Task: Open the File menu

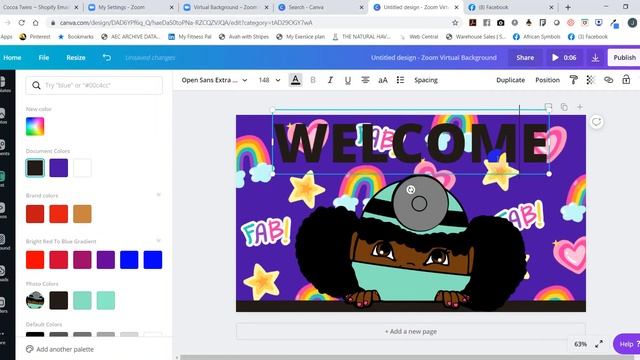Action: tap(44, 58)
